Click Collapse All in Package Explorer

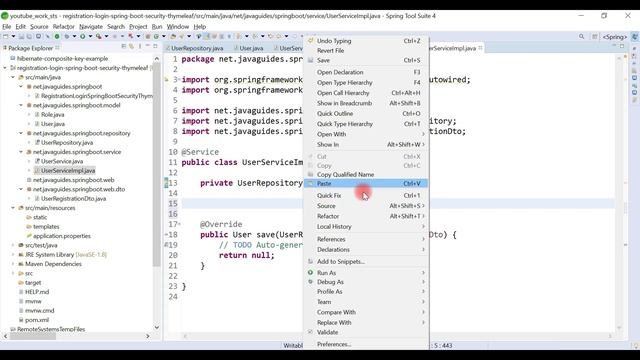coord(124,47)
